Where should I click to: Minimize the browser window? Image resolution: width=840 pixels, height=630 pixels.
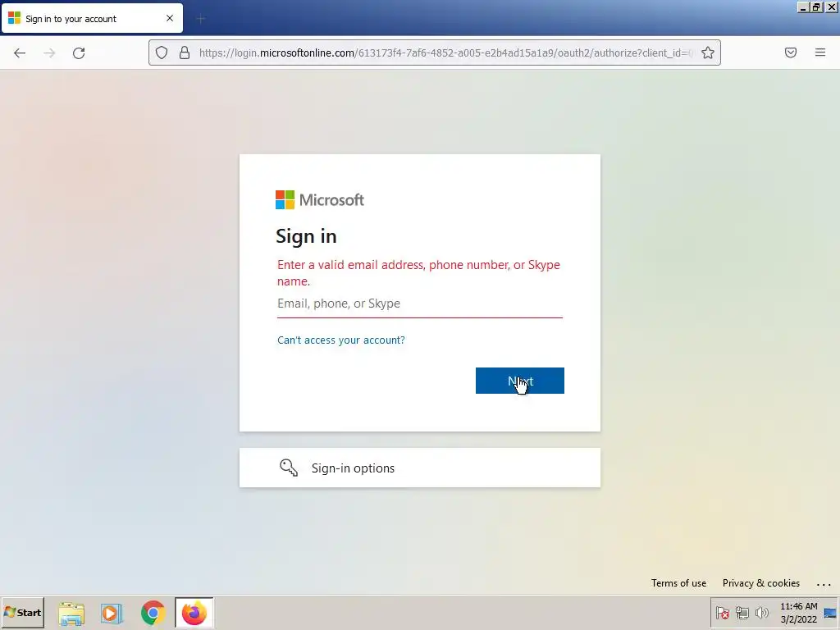coord(803,7)
